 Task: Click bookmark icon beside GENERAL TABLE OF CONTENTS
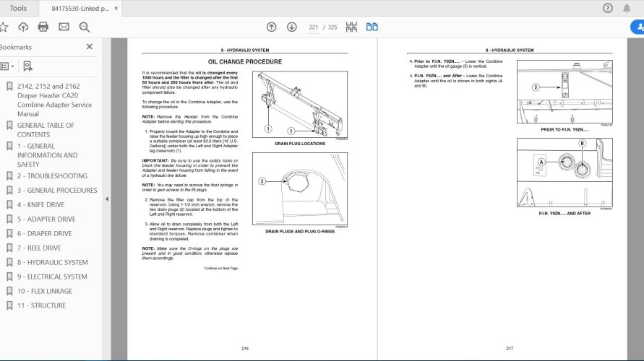(9, 125)
